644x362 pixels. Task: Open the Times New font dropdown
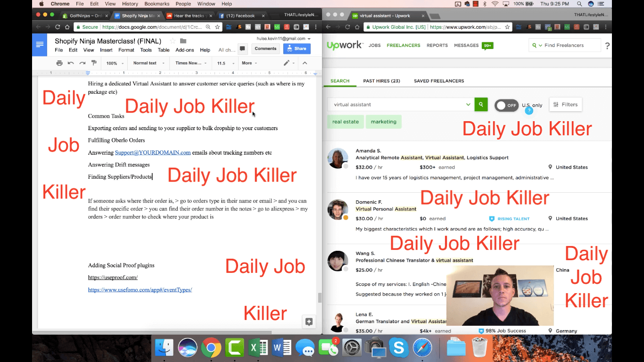191,63
